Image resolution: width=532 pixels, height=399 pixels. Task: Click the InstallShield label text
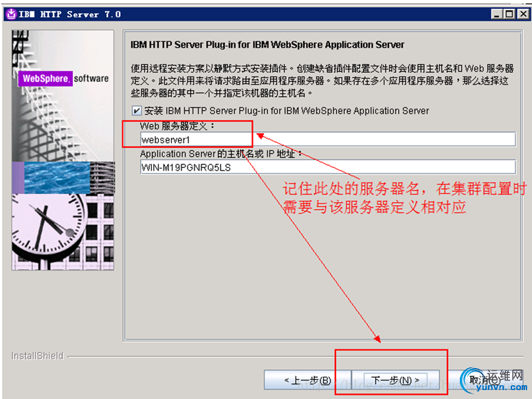click(x=37, y=356)
